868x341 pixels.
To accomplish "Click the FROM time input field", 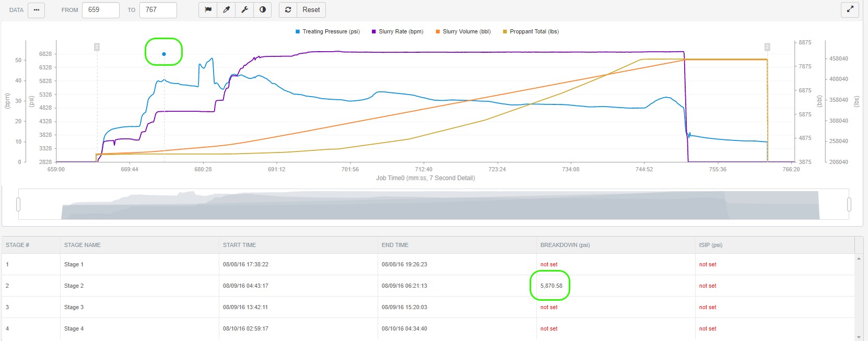I will 100,10.
